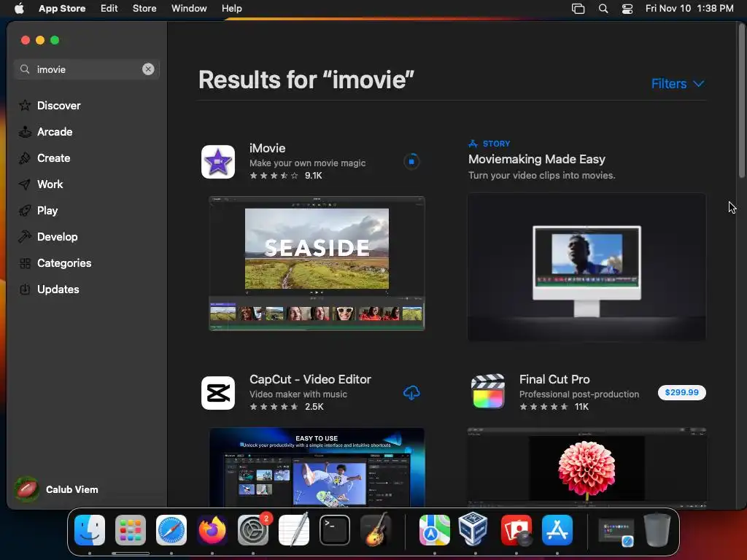Image resolution: width=747 pixels, height=560 pixels.
Task: Launch Safari from the Dock
Action: click(x=171, y=530)
